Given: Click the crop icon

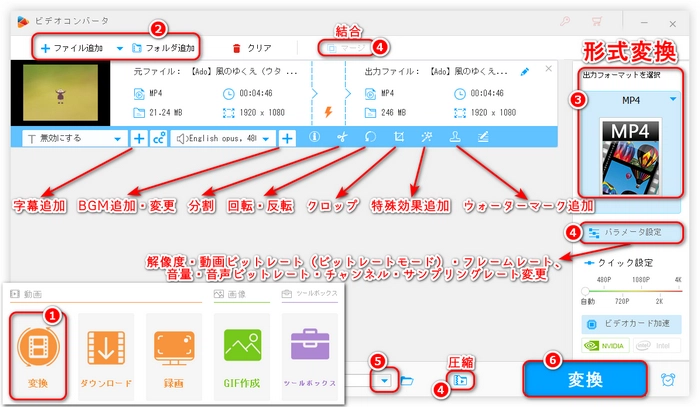Looking at the screenshot, I should pyautogui.click(x=399, y=137).
